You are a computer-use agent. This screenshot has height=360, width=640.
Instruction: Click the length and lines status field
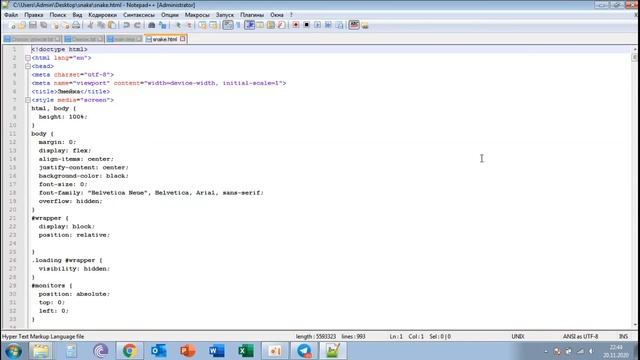(x=331, y=337)
